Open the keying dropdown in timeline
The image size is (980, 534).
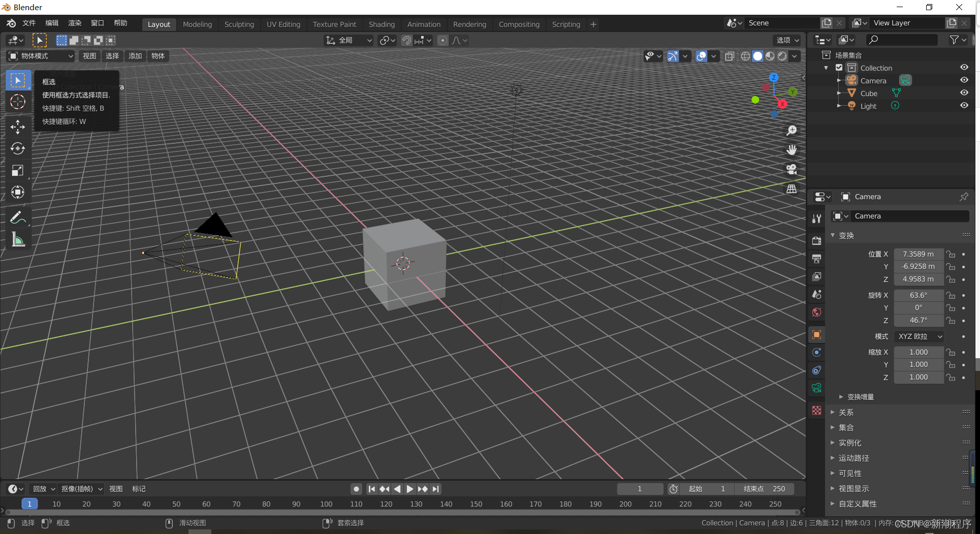click(81, 489)
